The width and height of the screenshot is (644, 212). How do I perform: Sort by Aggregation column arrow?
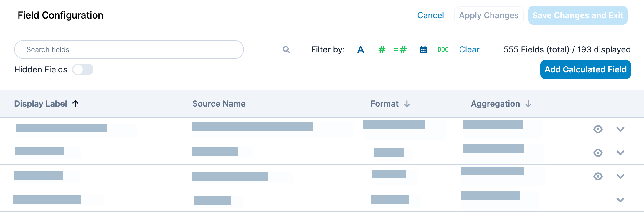[x=528, y=104]
